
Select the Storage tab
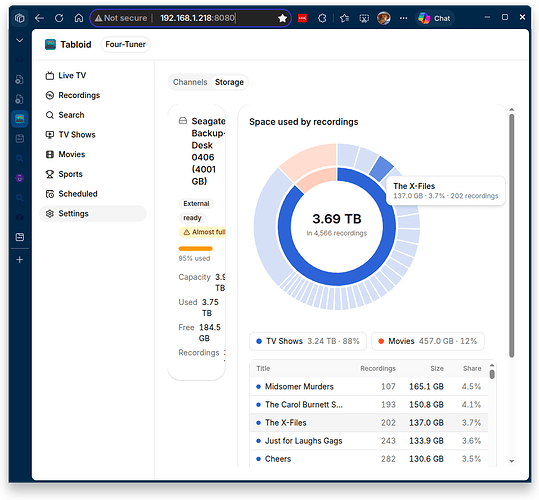[x=229, y=82]
